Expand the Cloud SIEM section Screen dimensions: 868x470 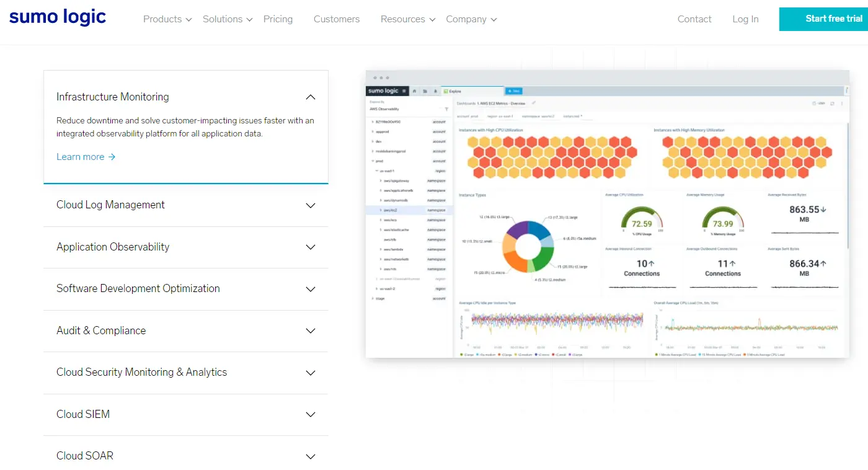click(186, 414)
